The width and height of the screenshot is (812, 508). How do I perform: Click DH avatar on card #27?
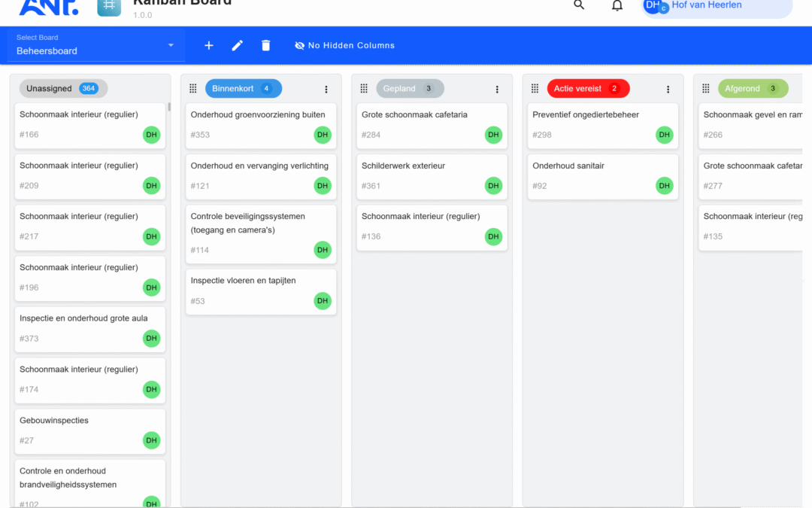pyautogui.click(x=152, y=440)
